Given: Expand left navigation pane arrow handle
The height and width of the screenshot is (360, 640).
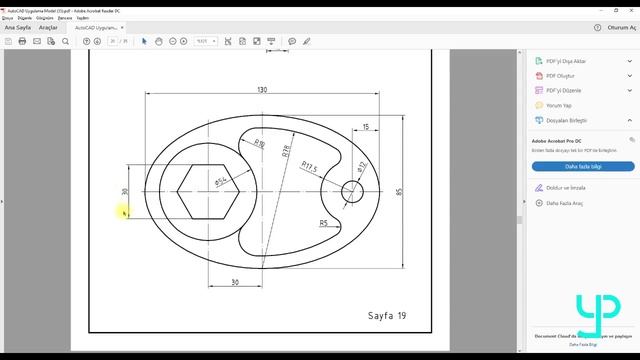Looking at the screenshot, I should (x=2, y=202).
